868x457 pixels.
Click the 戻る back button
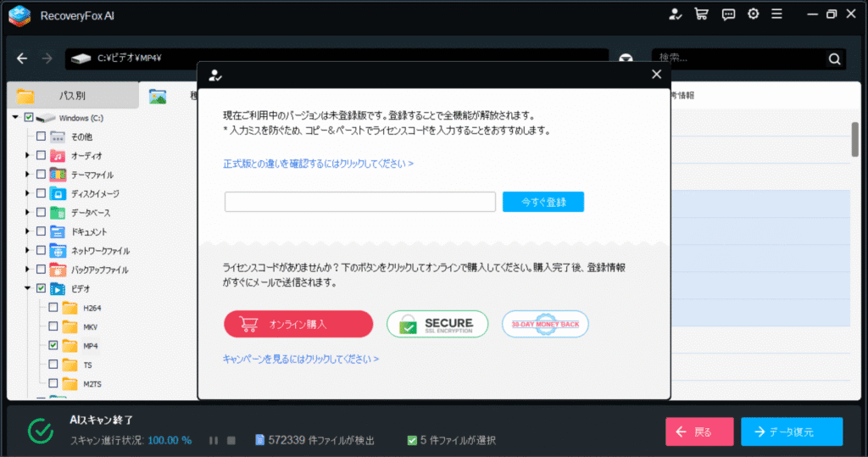coord(699,432)
